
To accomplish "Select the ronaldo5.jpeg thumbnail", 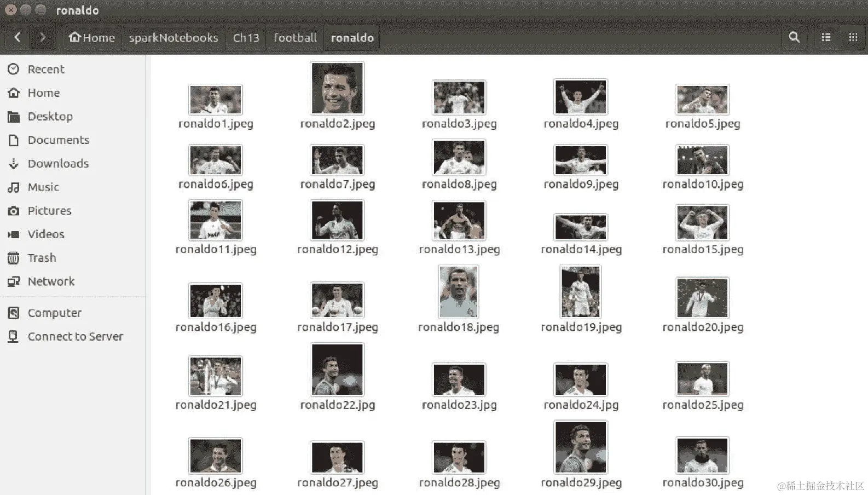I will click(702, 100).
